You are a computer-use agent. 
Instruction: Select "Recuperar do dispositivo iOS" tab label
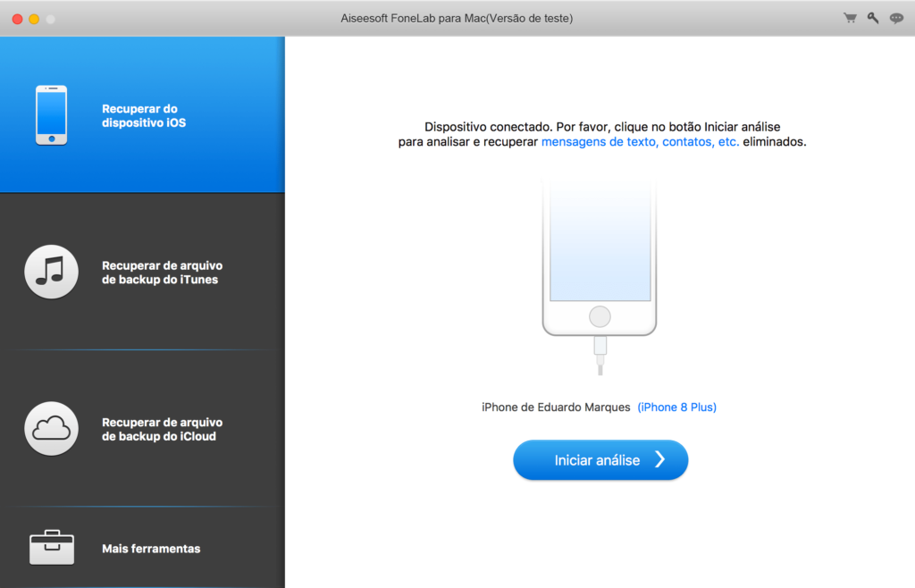(144, 115)
